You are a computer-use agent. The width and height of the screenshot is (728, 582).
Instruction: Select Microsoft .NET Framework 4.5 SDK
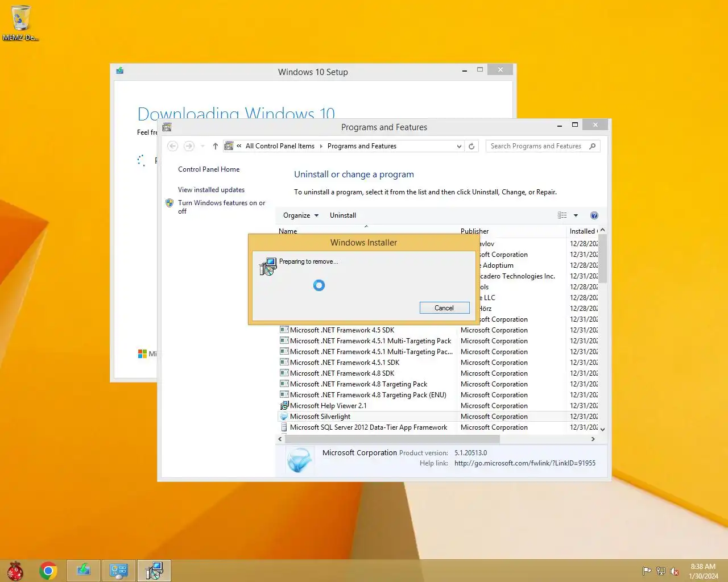click(342, 330)
